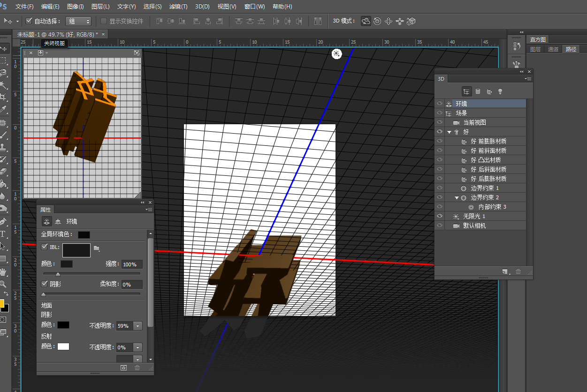Click the IBL texture folder icon
Image resolution: width=587 pixels, height=392 pixels.
(97, 248)
